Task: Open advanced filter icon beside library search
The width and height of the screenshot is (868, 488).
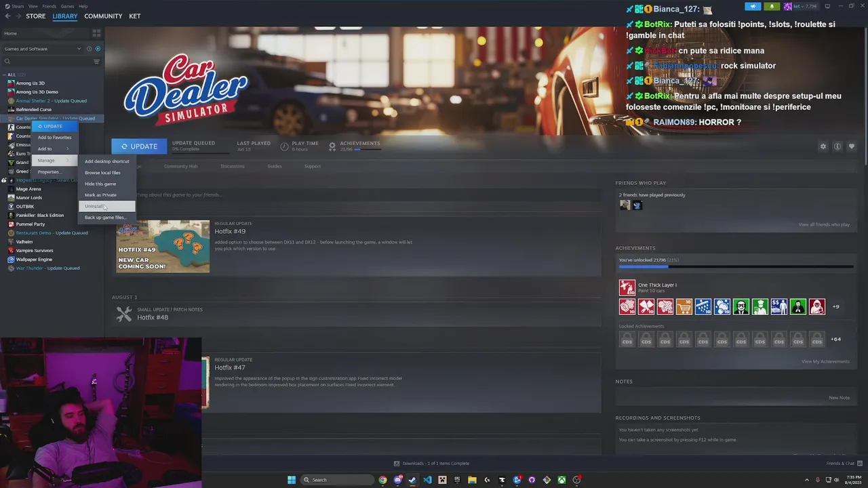Action: point(96,62)
